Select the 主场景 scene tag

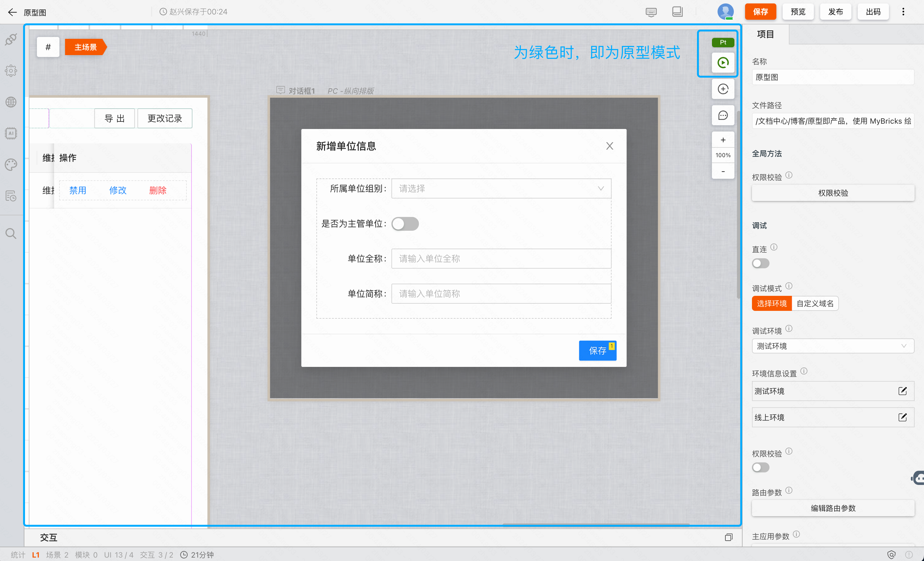[x=86, y=47]
